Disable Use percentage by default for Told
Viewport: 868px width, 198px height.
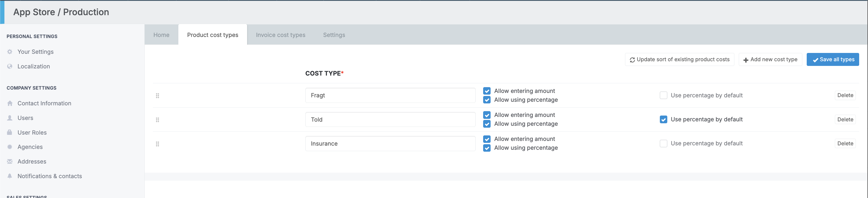click(663, 119)
